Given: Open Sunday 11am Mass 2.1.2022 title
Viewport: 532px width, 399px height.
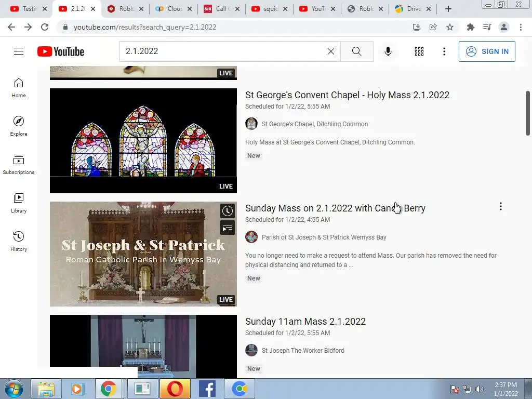Looking at the screenshot, I should [x=305, y=322].
